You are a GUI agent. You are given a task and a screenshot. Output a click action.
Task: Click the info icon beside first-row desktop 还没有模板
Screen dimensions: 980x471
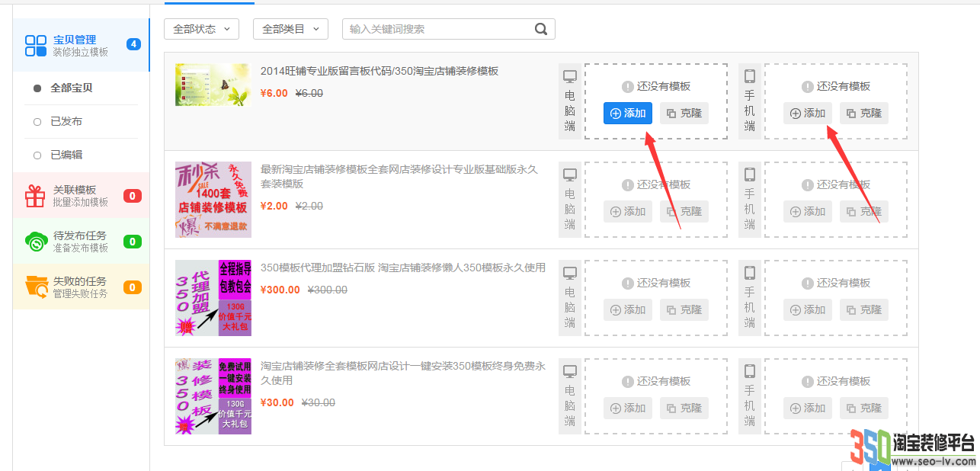(628, 86)
